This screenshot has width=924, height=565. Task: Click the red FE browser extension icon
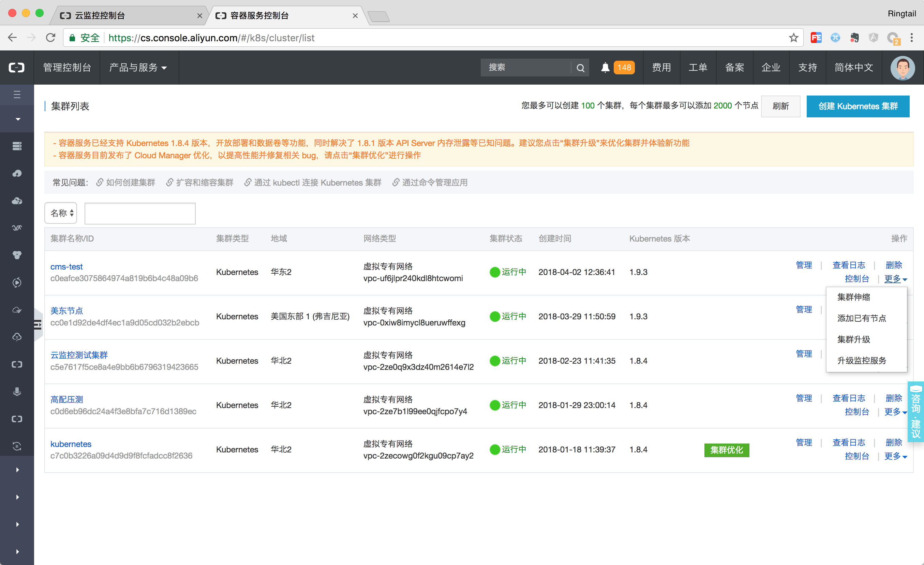tap(816, 38)
